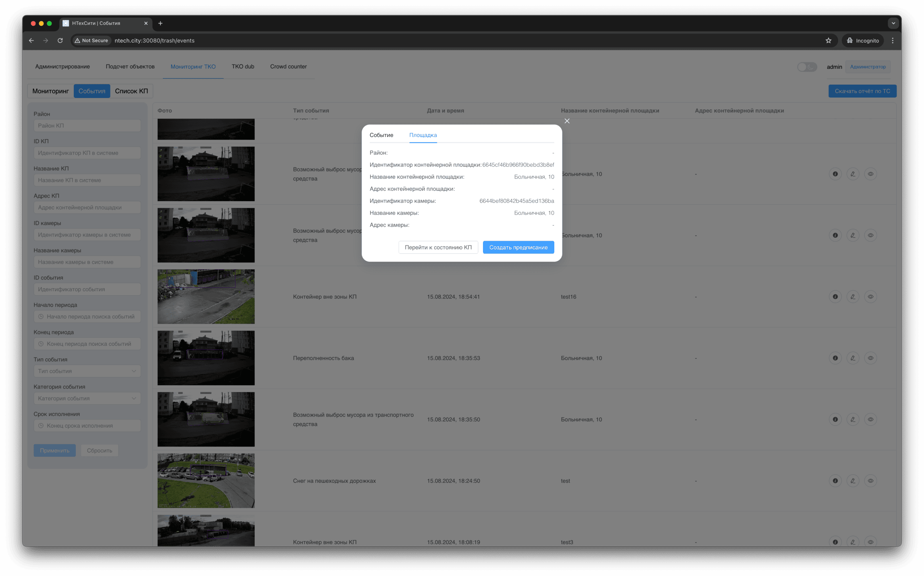Click Название КП input field
Screen dimensions: 924x576
coord(87,180)
